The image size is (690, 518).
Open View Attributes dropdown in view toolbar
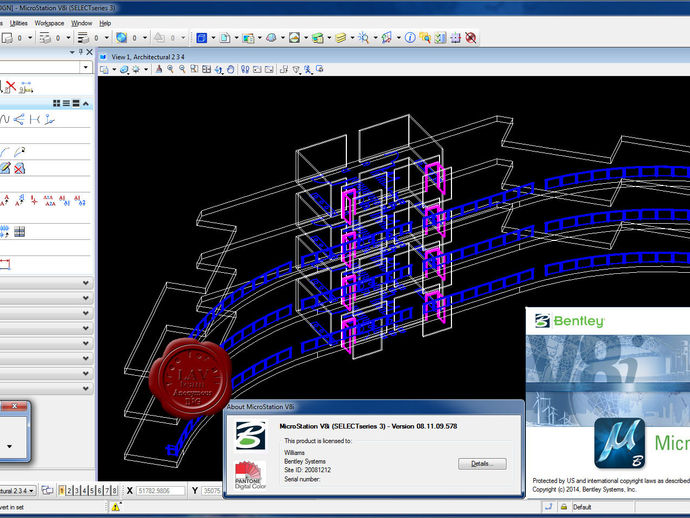pyautogui.click(x=114, y=70)
